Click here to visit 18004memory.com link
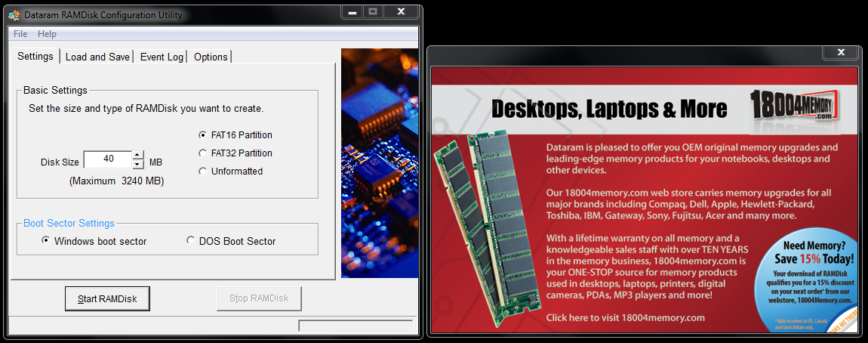Viewport: 868px width, 343px height. click(625, 317)
